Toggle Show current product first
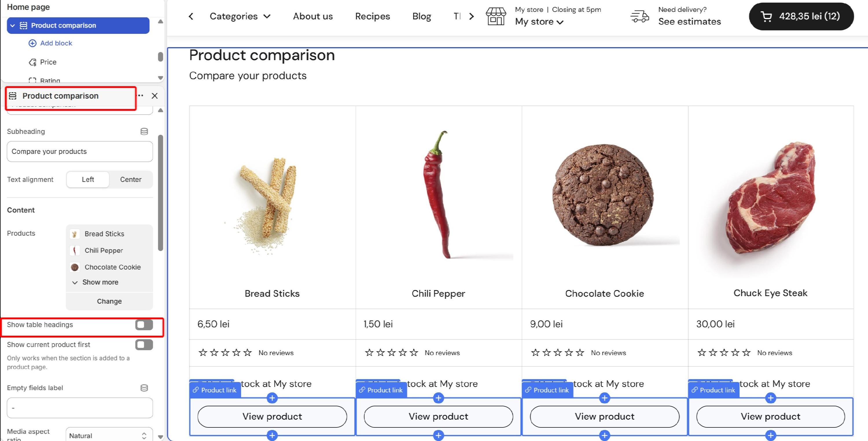868x441 pixels. 144,345
